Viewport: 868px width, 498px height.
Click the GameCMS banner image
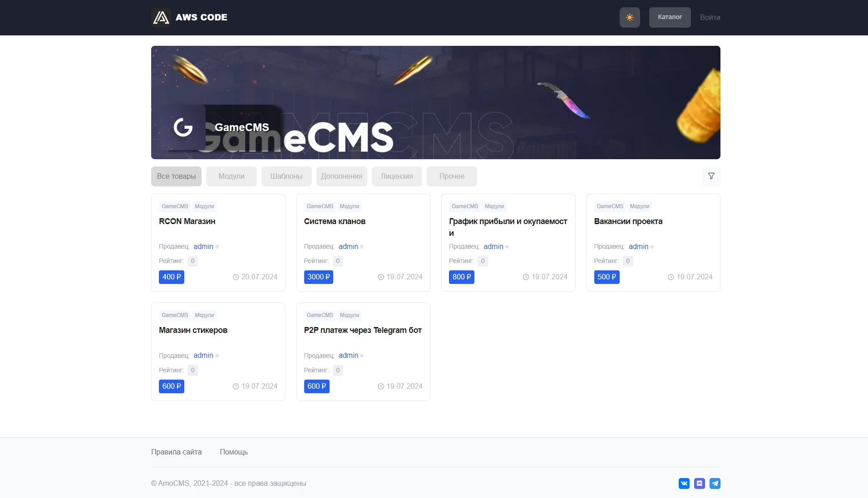click(436, 103)
